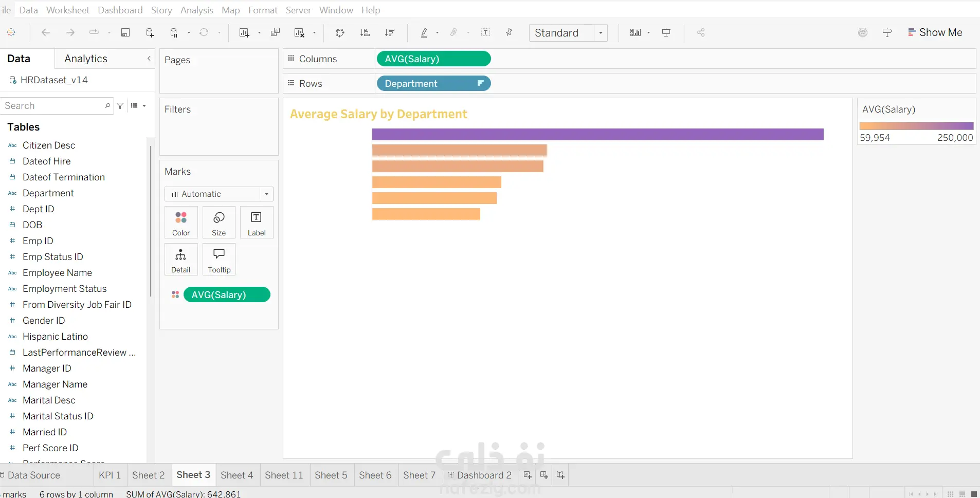Click the data pane Search field
Image resolution: width=980 pixels, height=498 pixels.
[57, 106]
